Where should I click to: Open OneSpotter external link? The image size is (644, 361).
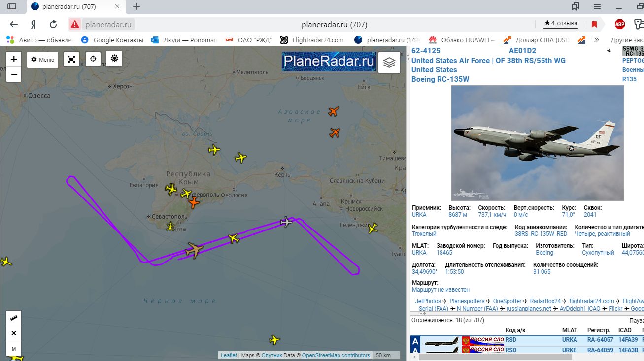point(507,301)
